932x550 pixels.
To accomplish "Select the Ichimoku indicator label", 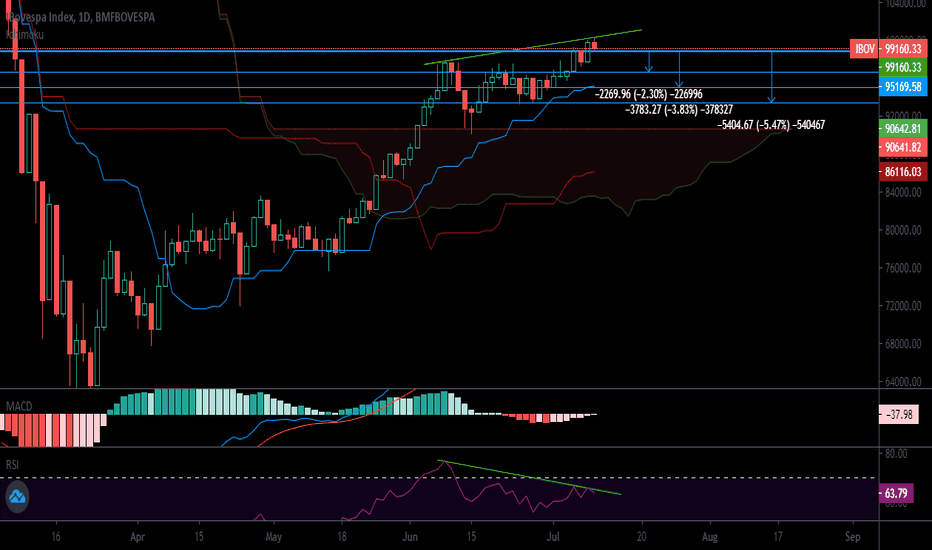I will coord(25,34).
